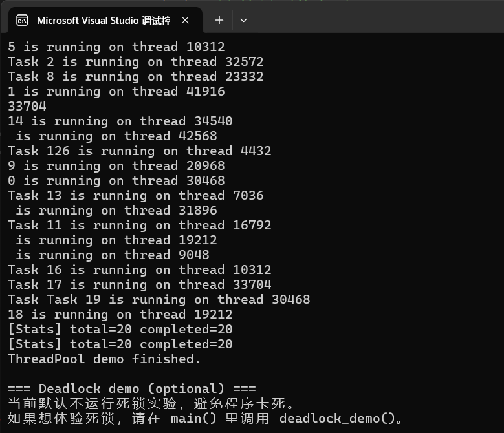Click the Chinese line beginning with "当前默认不运行"
Viewport: 504px width, 433px height.
click(x=151, y=404)
